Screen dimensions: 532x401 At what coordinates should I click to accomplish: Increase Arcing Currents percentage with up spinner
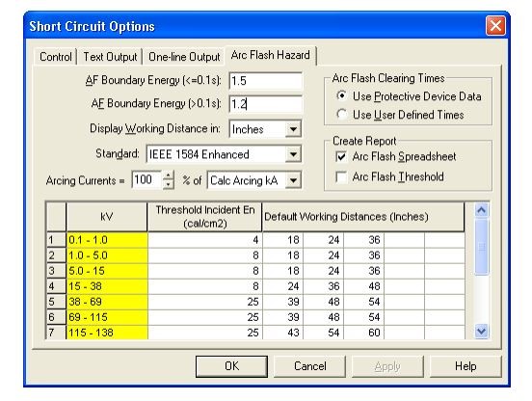[x=169, y=175]
